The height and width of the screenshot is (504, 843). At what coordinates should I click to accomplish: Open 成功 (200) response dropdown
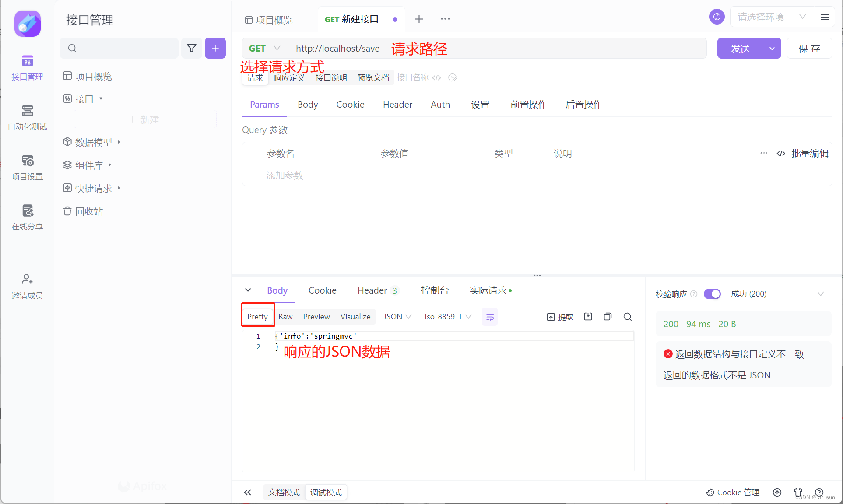778,294
